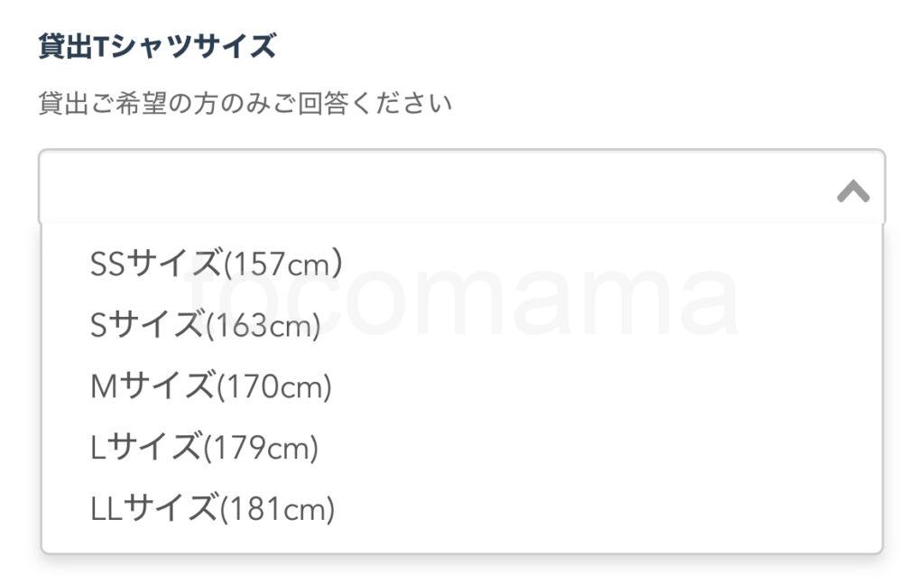Select the middle option, Mサイズ
The width and height of the screenshot is (924, 585).
(x=211, y=387)
